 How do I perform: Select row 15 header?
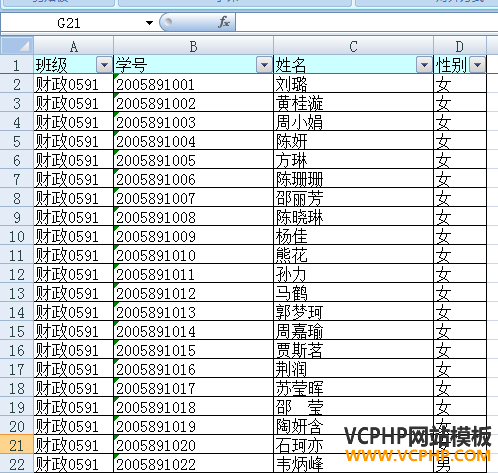[x=17, y=331]
